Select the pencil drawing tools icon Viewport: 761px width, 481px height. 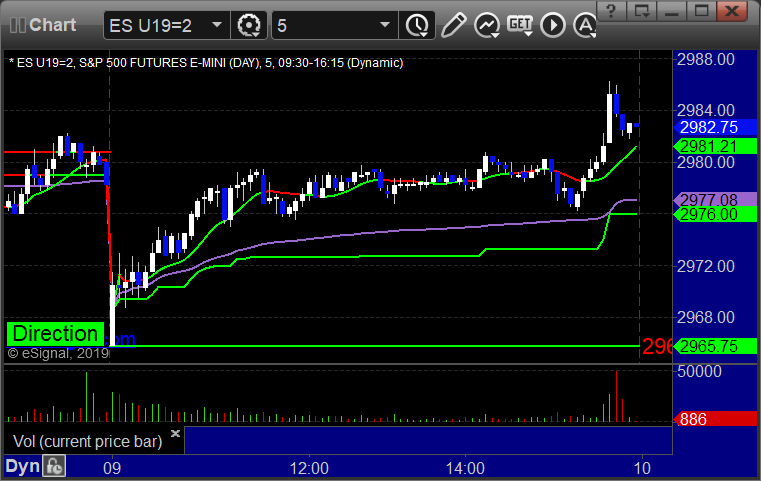pyautogui.click(x=453, y=25)
